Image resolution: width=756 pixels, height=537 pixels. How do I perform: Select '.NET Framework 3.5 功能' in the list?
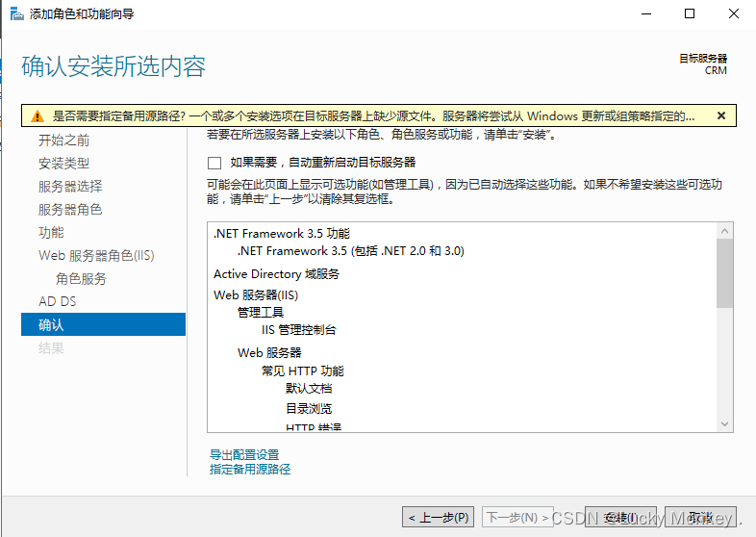(282, 234)
